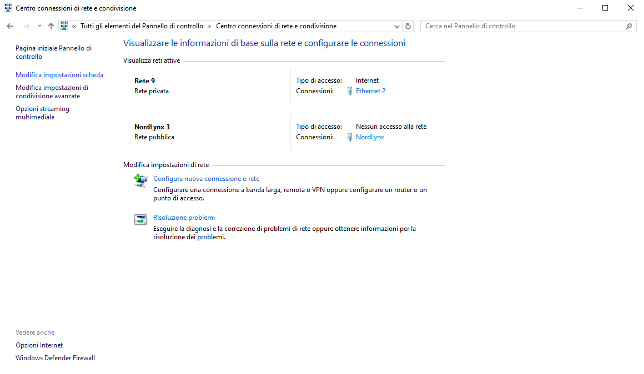The image size is (644, 374).
Task: Select the 'Rete 9' network name
Action: [145, 80]
